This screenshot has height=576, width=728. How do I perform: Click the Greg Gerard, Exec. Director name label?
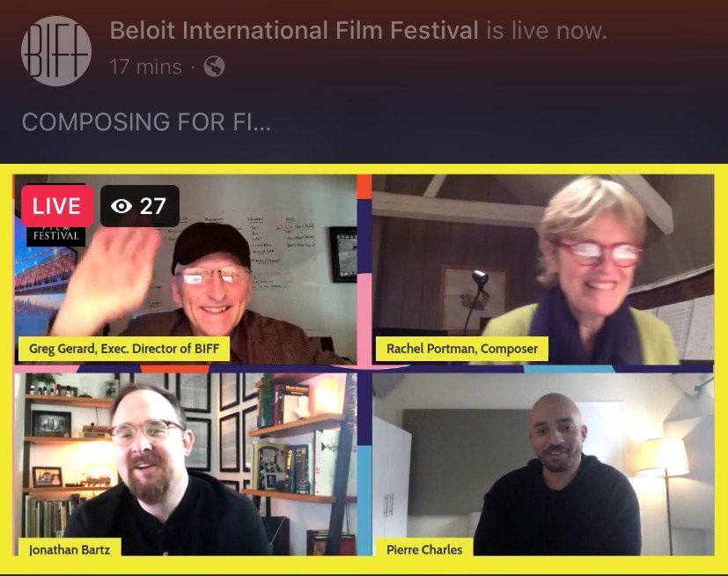[124, 349]
